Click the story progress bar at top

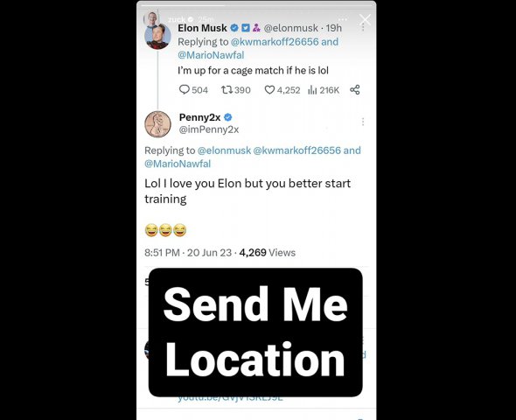(256, 5)
